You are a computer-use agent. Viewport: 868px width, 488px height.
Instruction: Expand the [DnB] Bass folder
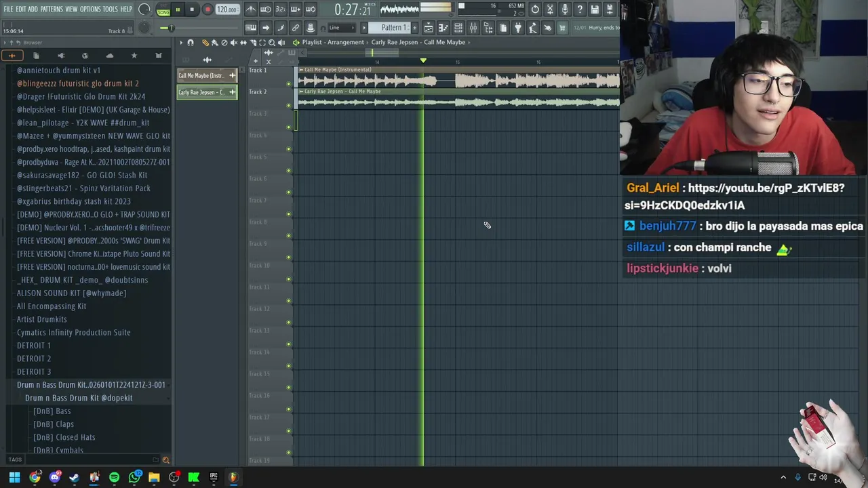52,411
